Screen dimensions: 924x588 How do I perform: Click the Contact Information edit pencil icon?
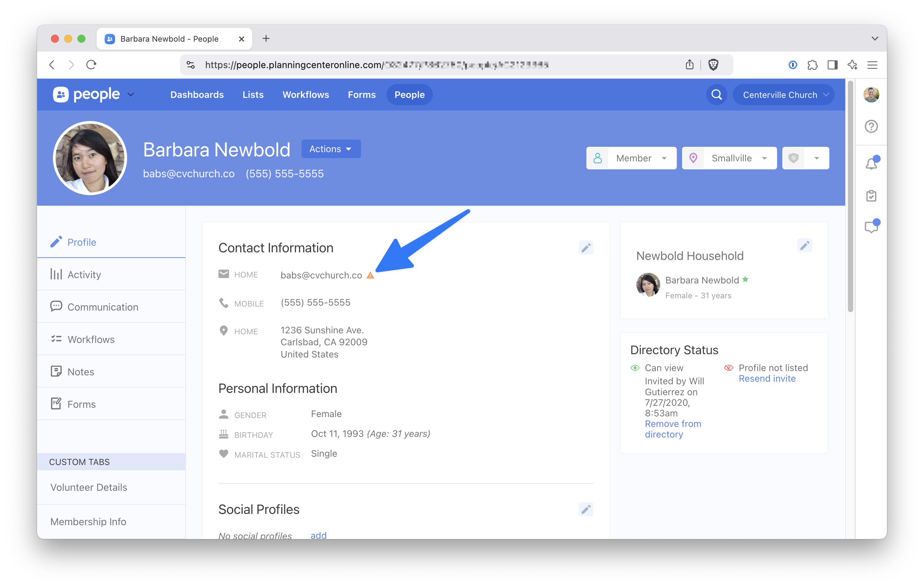pos(585,248)
